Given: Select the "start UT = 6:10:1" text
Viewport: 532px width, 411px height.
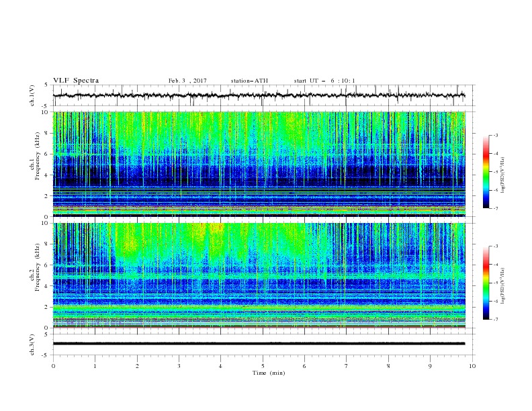Looking at the screenshot, I should 324,81.
